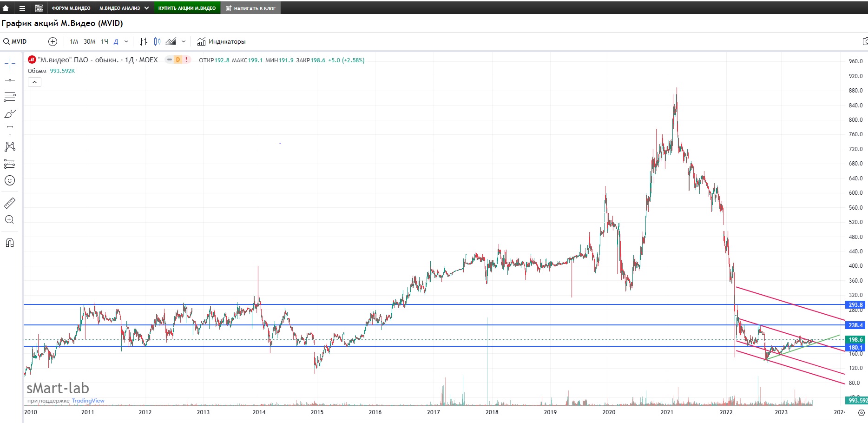Click the red exclamation badge in legend
The height and width of the screenshot is (423, 868).
pos(186,59)
